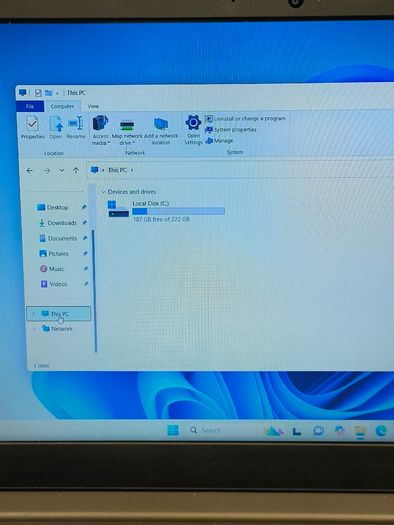The width and height of the screenshot is (394, 525).
Task: Collapse the Devices and drives group
Action: (103, 192)
